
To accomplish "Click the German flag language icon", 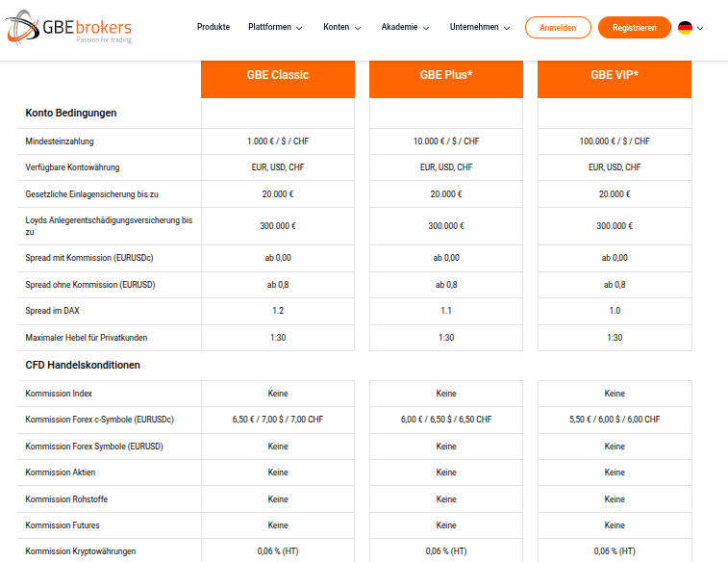I will tap(685, 28).
